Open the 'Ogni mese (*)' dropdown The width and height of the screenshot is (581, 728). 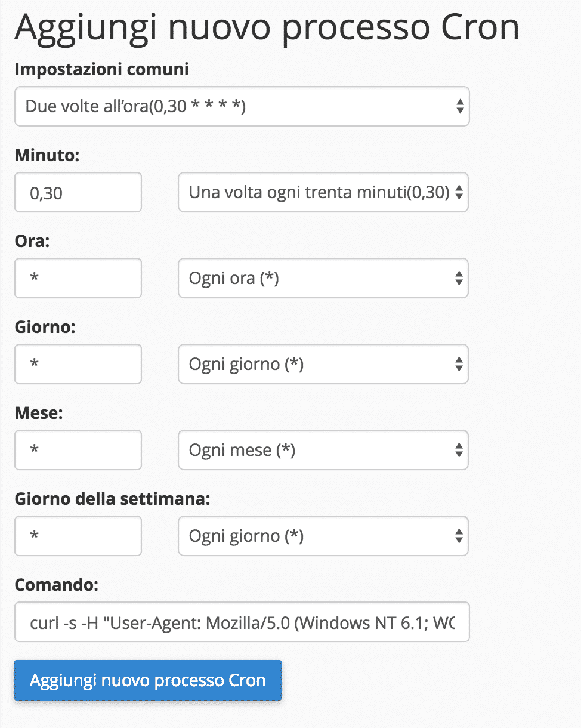pos(323,450)
